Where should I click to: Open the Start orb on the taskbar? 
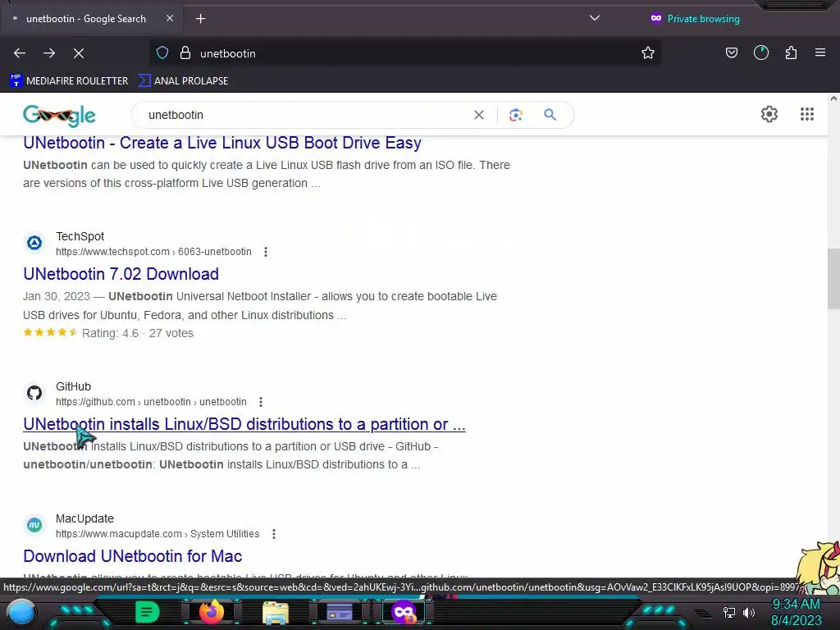click(x=21, y=612)
